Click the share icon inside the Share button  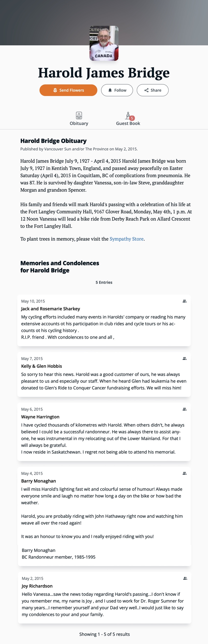tap(146, 90)
